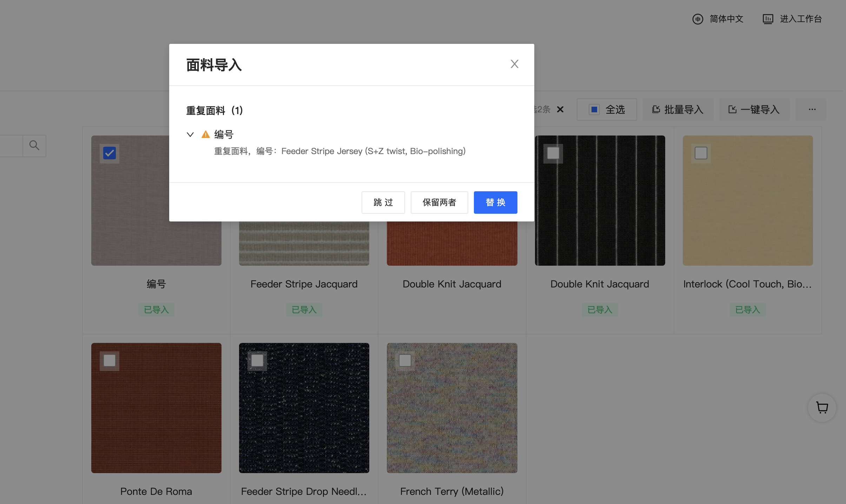Click the 跳过 skip button
846x504 pixels.
[x=383, y=203]
